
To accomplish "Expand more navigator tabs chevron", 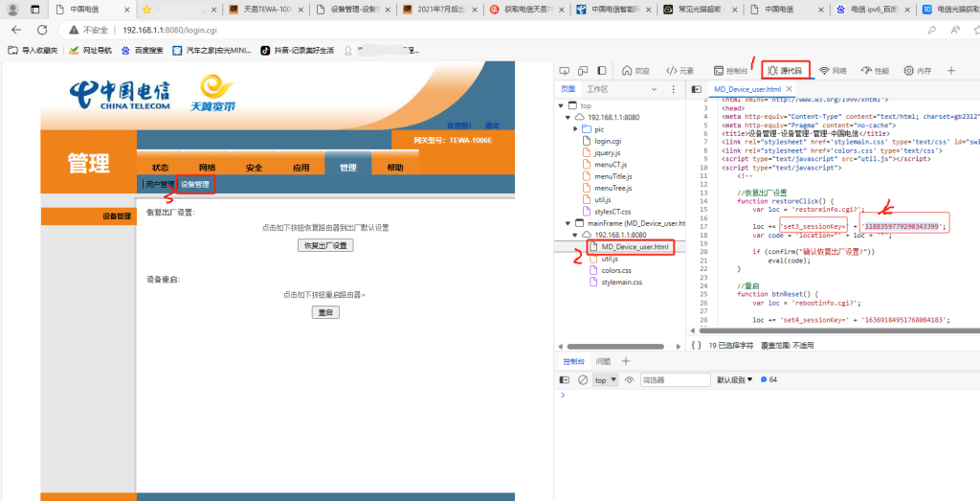I will tap(655, 89).
